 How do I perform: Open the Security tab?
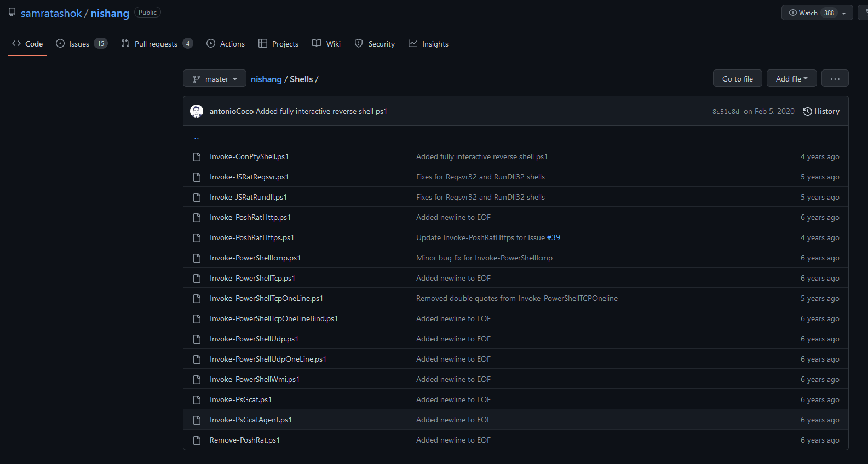tap(375, 44)
